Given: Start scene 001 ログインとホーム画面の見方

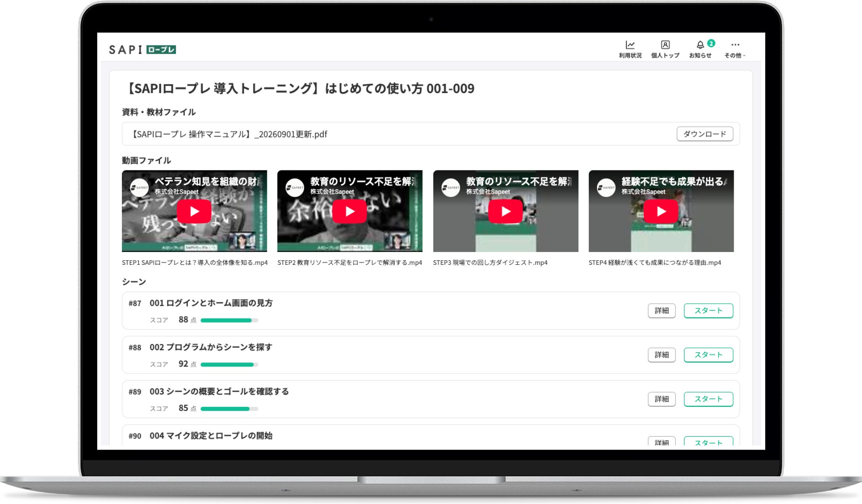Looking at the screenshot, I should point(708,311).
